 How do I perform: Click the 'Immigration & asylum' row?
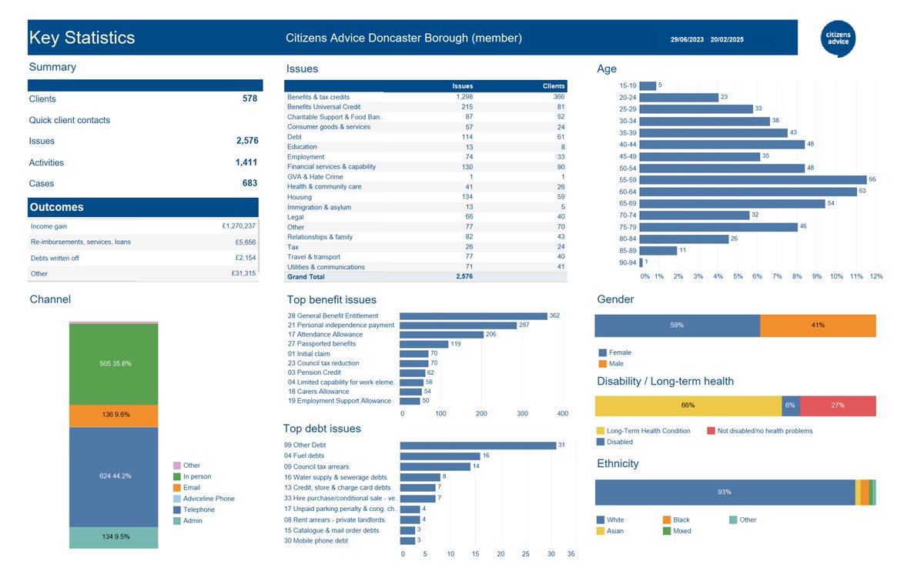tap(426, 207)
